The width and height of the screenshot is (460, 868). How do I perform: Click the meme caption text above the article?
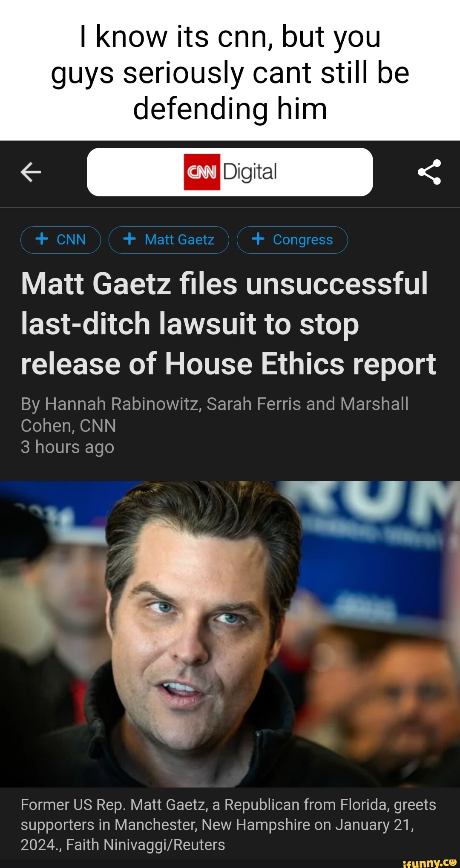230,72
